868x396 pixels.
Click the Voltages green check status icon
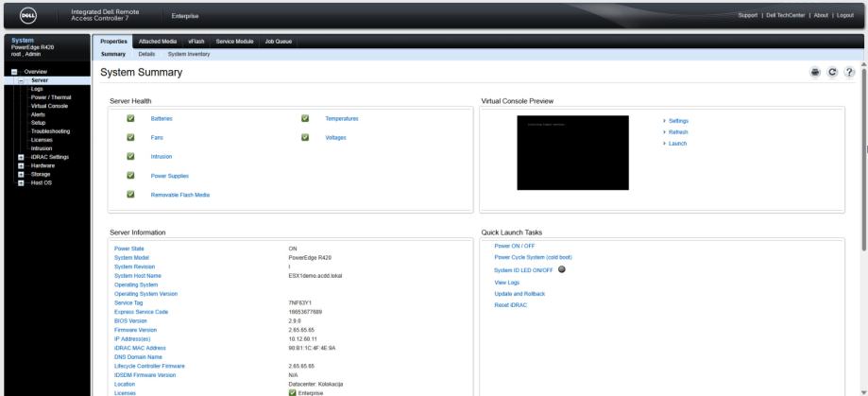coord(305,137)
